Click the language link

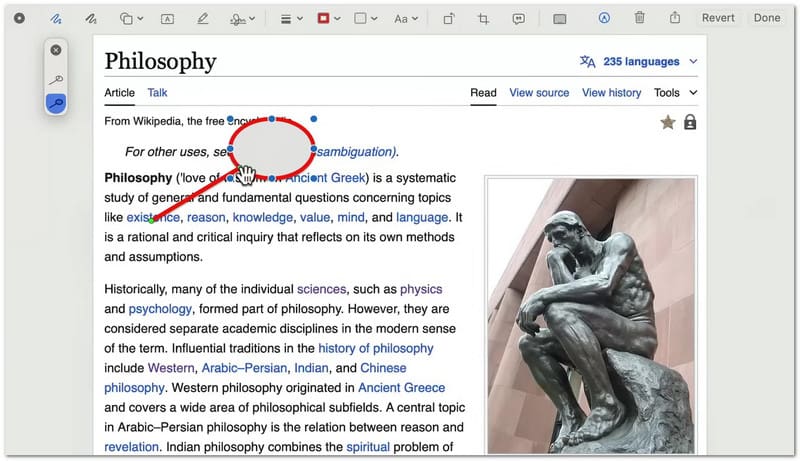422,218
